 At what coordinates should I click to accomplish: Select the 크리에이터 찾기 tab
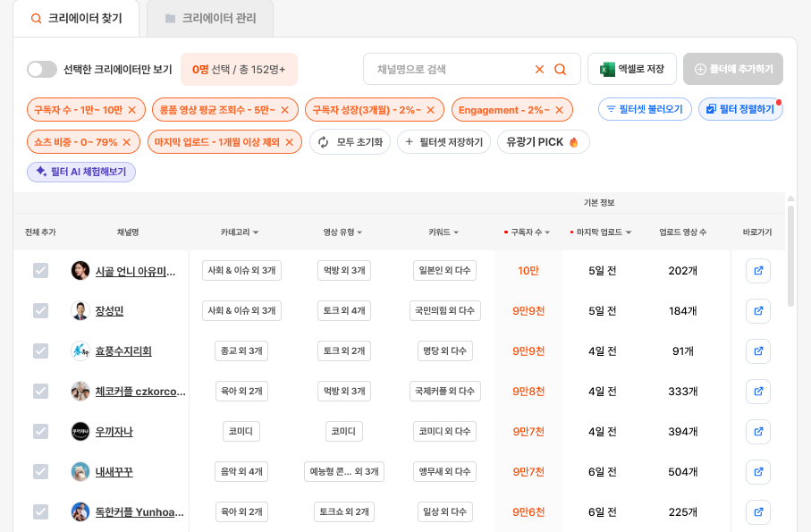[76, 18]
